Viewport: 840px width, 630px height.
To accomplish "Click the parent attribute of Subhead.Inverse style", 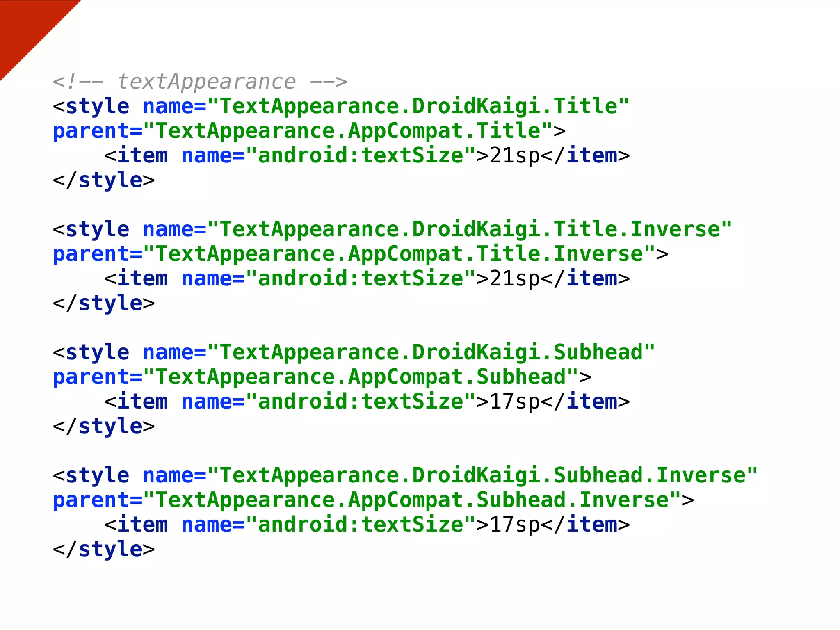I will (x=91, y=500).
